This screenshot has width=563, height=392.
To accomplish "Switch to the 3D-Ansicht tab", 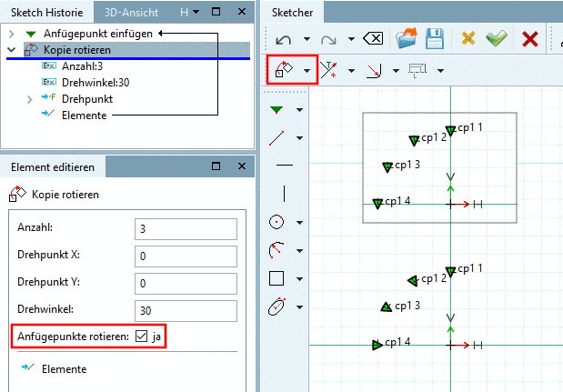I will point(131,13).
